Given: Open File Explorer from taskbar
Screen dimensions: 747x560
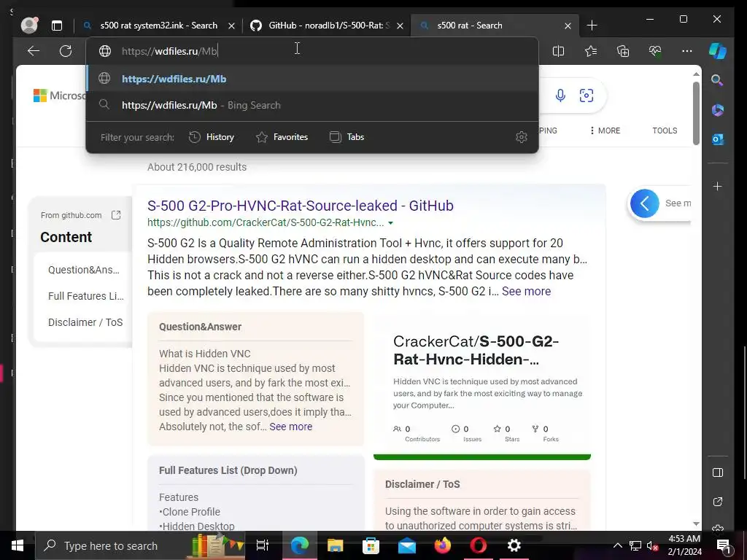Looking at the screenshot, I should coord(336,545).
